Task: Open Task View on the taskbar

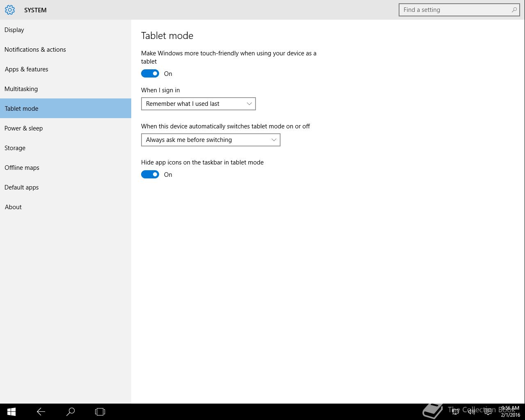Action: coord(100,411)
